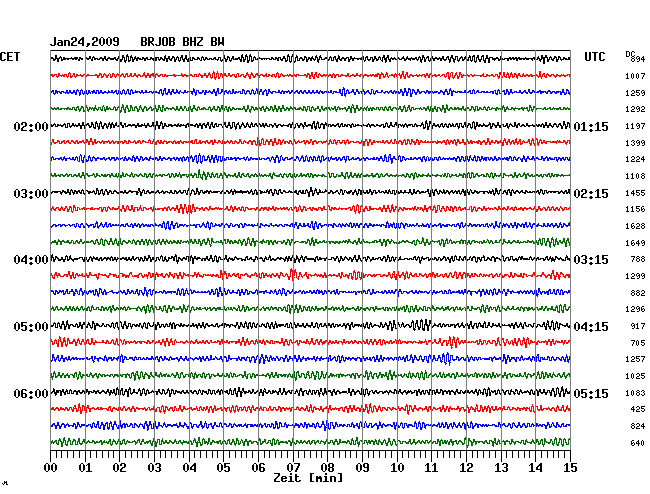Click the DC value "1259"
The width and height of the screenshot is (650, 494).
coord(635,93)
